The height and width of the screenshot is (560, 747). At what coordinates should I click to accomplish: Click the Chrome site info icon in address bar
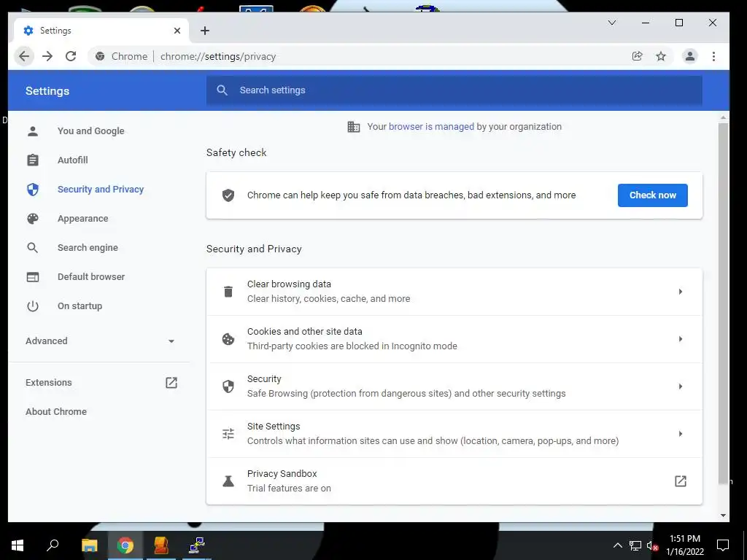tap(100, 56)
